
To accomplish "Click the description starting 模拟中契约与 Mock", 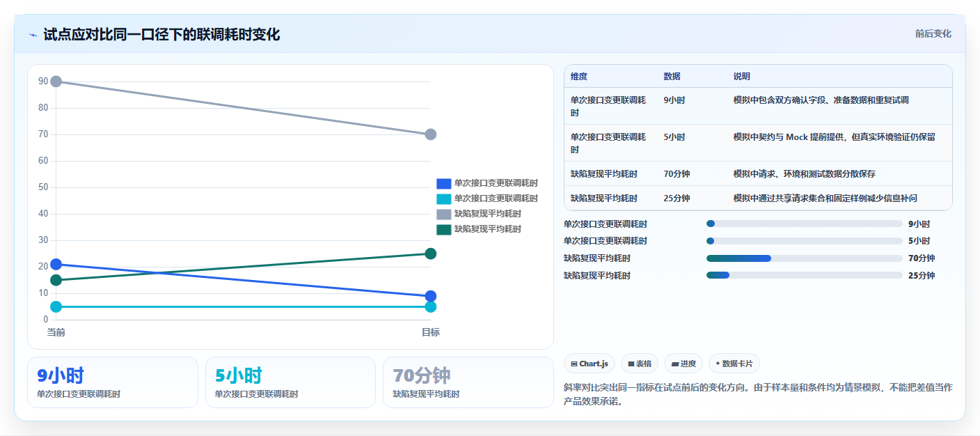I will click(835, 137).
